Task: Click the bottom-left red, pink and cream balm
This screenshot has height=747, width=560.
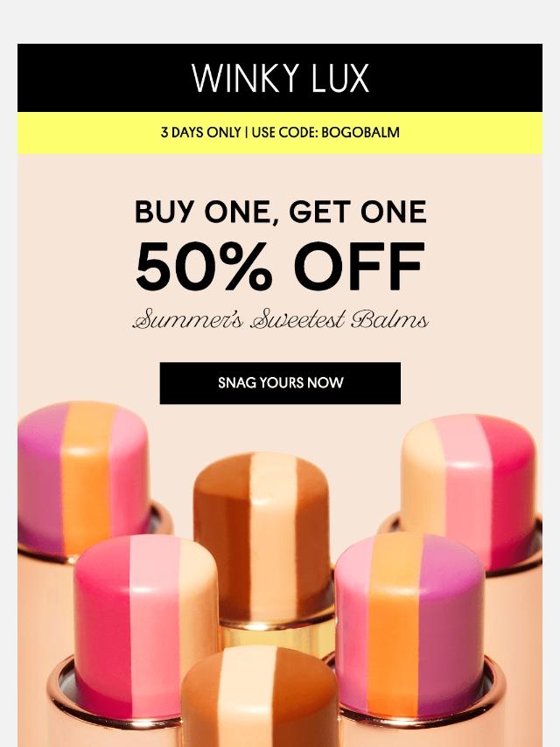Action: pos(145,624)
